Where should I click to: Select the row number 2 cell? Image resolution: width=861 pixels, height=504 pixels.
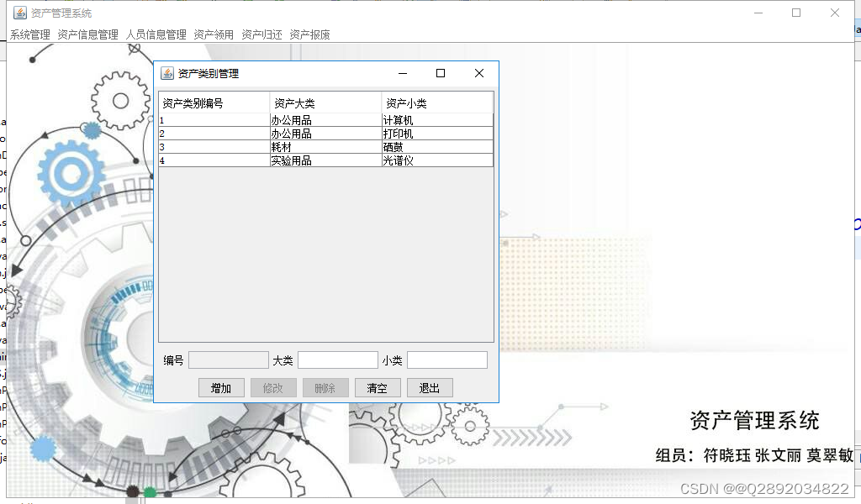pyautogui.click(x=214, y=134)
